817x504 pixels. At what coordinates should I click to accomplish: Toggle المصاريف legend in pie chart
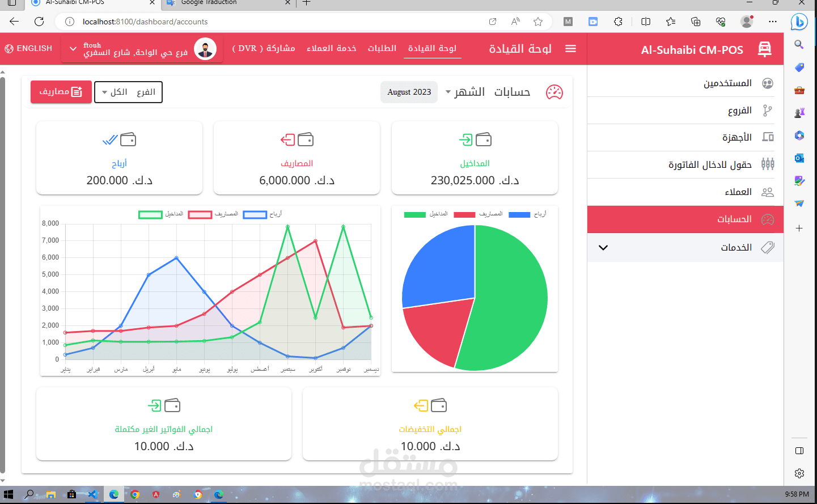[x=478, y=214]
